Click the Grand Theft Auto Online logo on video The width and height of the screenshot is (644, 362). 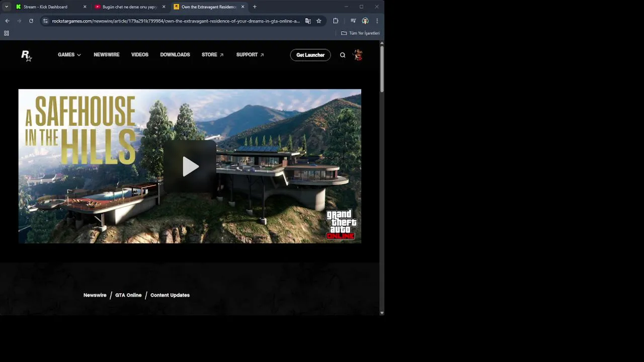point(341,224)
